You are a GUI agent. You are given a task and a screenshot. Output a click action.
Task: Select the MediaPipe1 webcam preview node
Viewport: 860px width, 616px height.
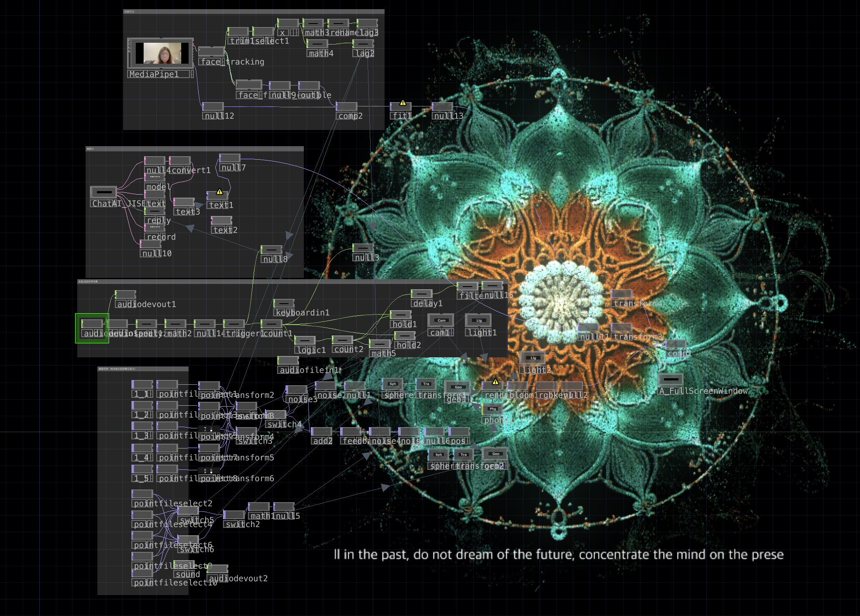[x=161, y=53]
